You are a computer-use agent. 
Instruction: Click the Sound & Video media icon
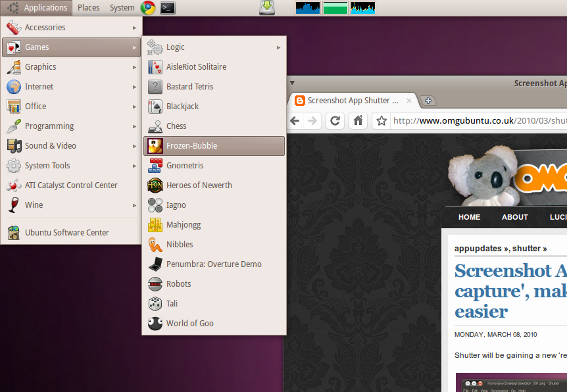coord(14,146)
